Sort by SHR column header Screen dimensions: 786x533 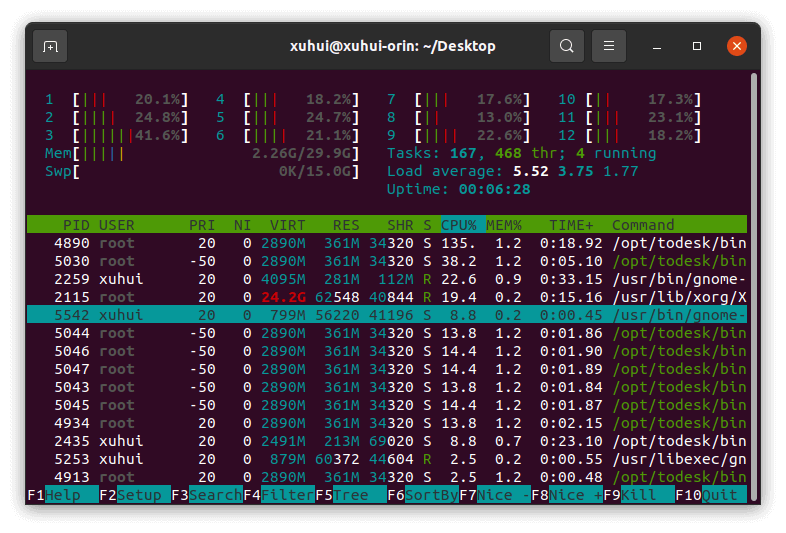tap(400, 225)
